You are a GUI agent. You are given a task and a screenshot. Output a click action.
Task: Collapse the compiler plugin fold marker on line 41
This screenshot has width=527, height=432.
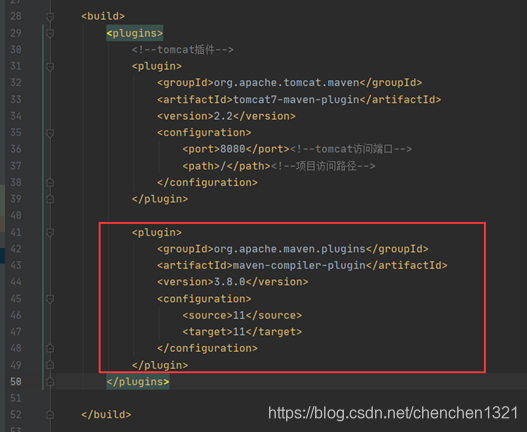(50, 232)
